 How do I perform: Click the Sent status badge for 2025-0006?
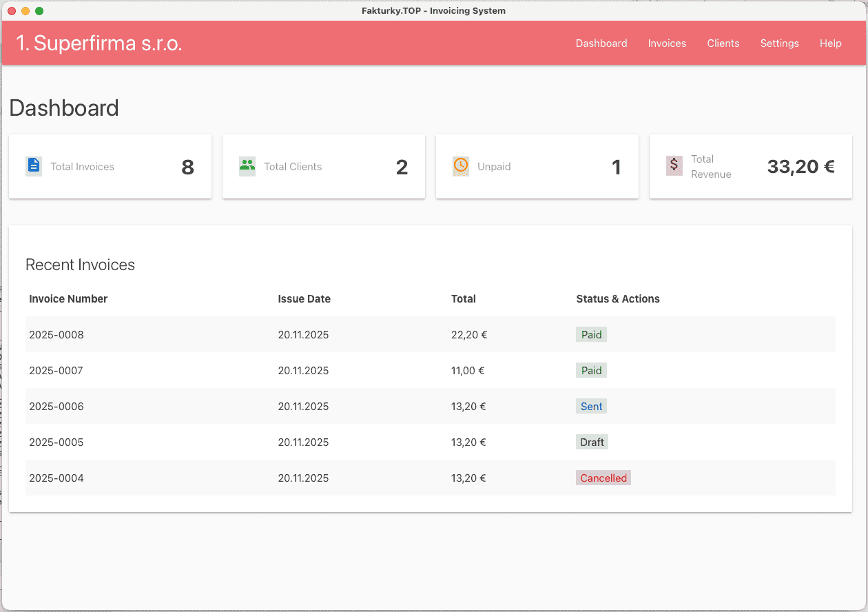click(x=591, y=407)
